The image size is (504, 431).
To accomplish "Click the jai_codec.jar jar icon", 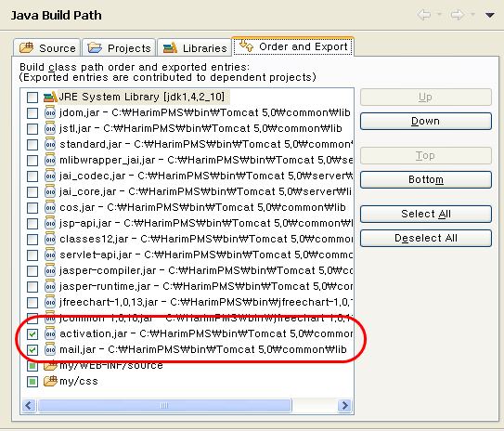I will 50,176.
